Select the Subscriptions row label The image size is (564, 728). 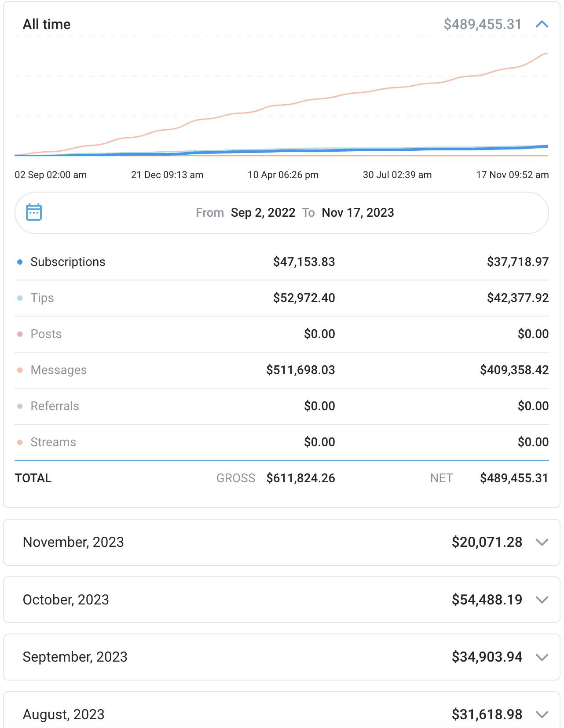(x=68, y=262)
